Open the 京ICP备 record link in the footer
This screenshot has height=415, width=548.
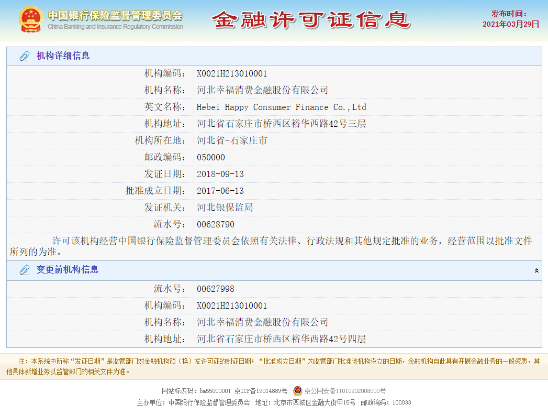pos(261,391)
